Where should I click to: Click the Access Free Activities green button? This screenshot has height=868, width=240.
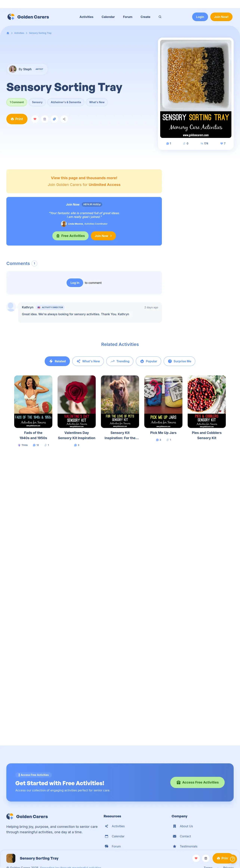(197, 782)
